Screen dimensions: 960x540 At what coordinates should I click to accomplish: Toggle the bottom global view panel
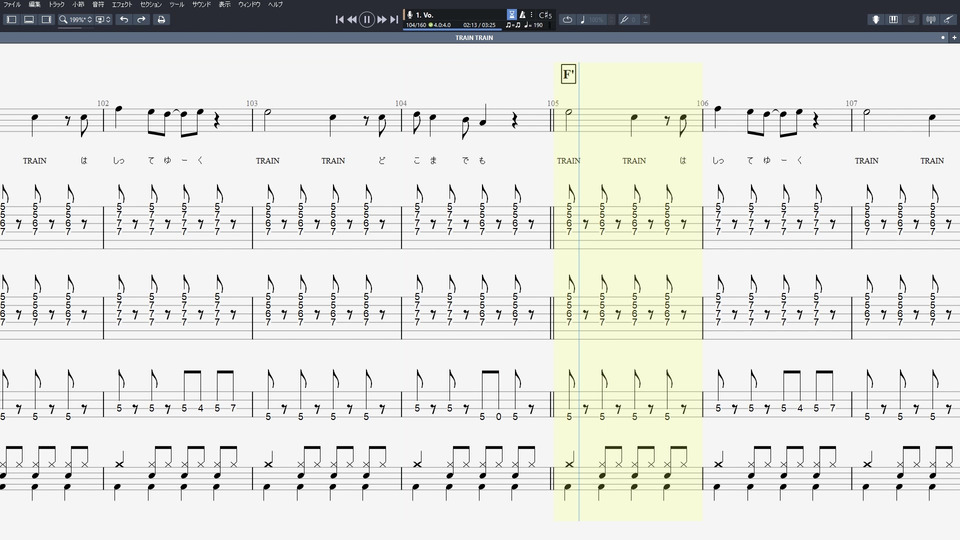click(x=29, y=20)
